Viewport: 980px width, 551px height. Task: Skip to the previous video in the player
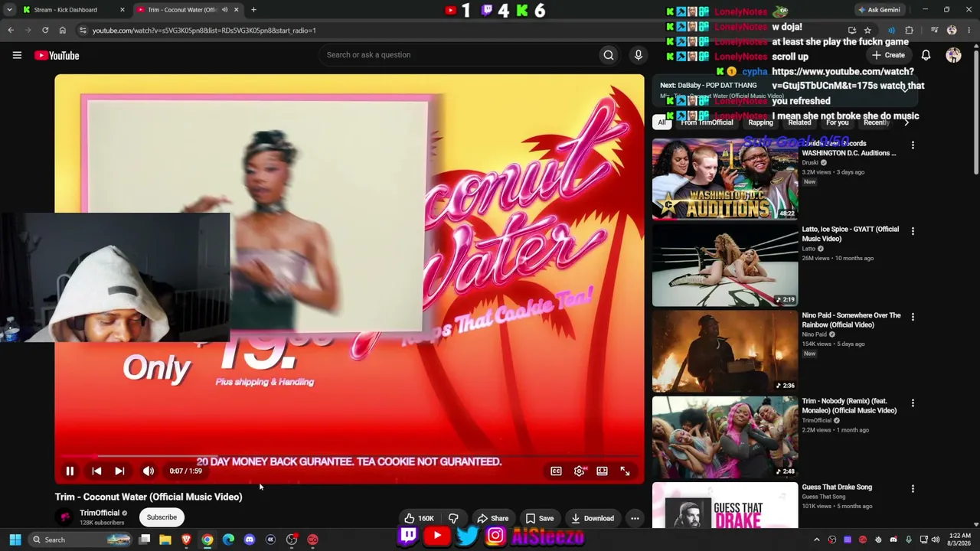[x=96, y=471]
